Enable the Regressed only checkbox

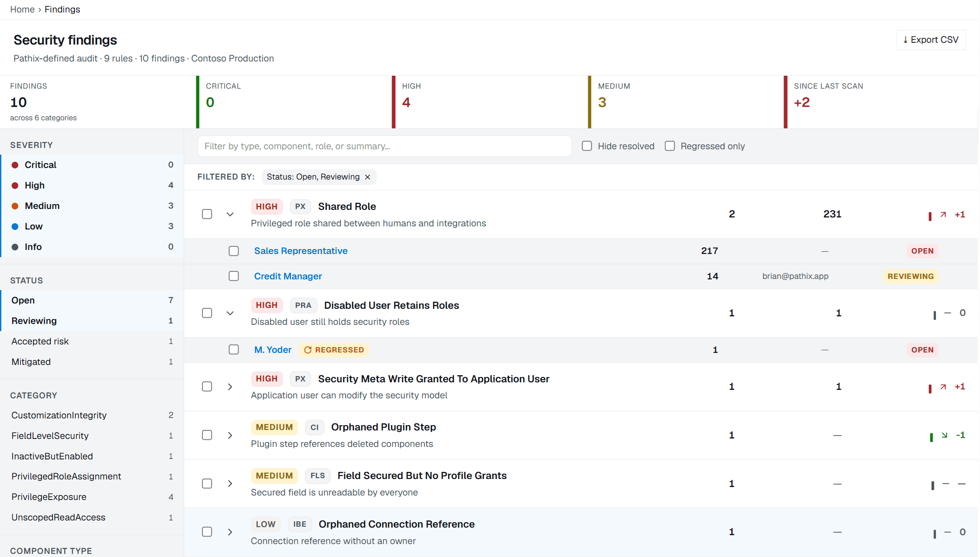click(x=670, y=146)
